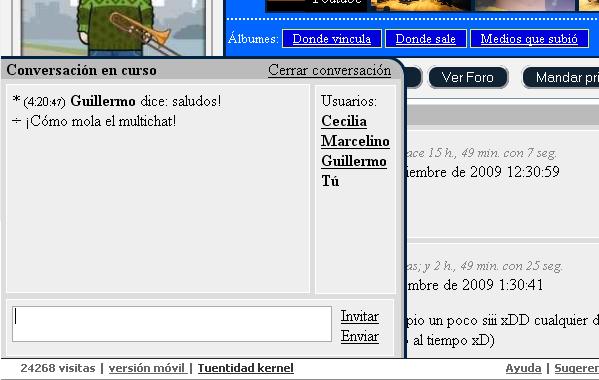Open the Ayuda help link
The height and width of the screenshot is (380, 599).
point(523,368)
